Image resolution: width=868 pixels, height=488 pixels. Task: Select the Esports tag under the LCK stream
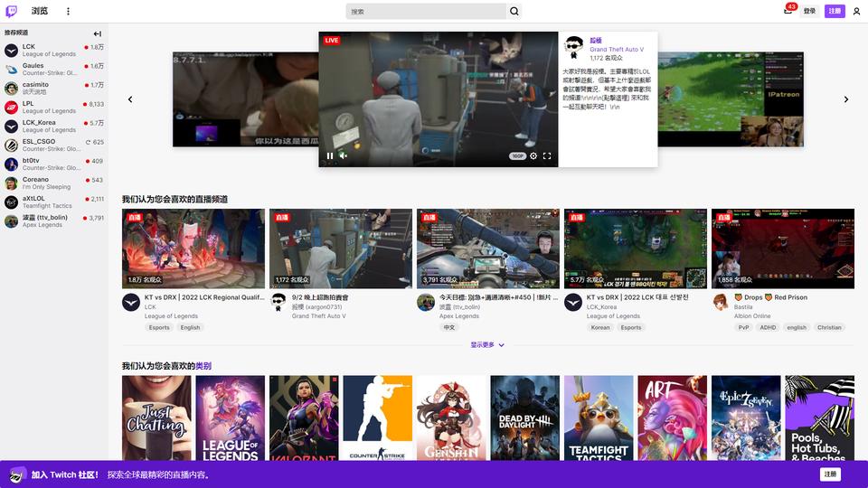pos(159,327)
